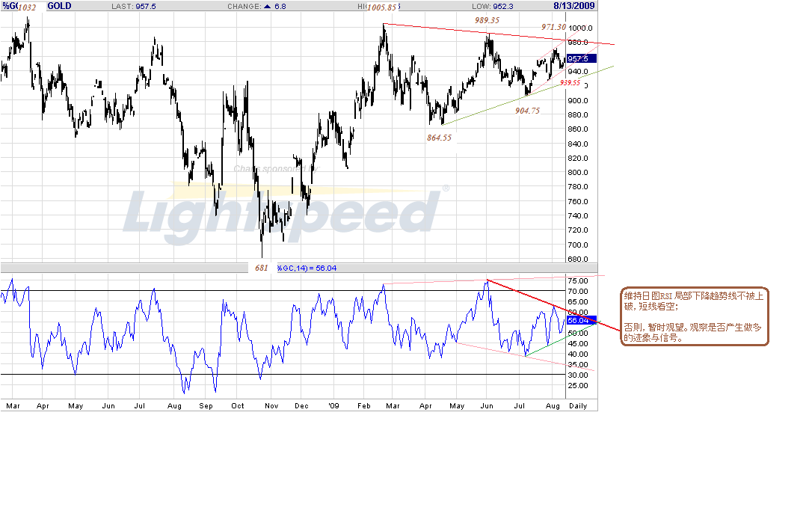The image size is (812, 522).
Task: Click the RSI readout '%GC,14) = 56.04'
Action: [x=307, y=268]
